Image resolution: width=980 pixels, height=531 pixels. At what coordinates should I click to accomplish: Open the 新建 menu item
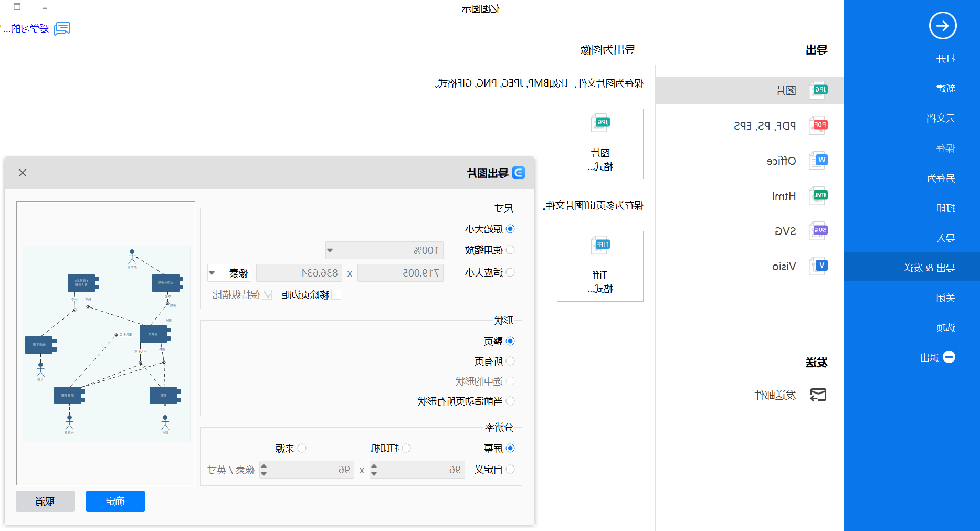coord(945,88)
